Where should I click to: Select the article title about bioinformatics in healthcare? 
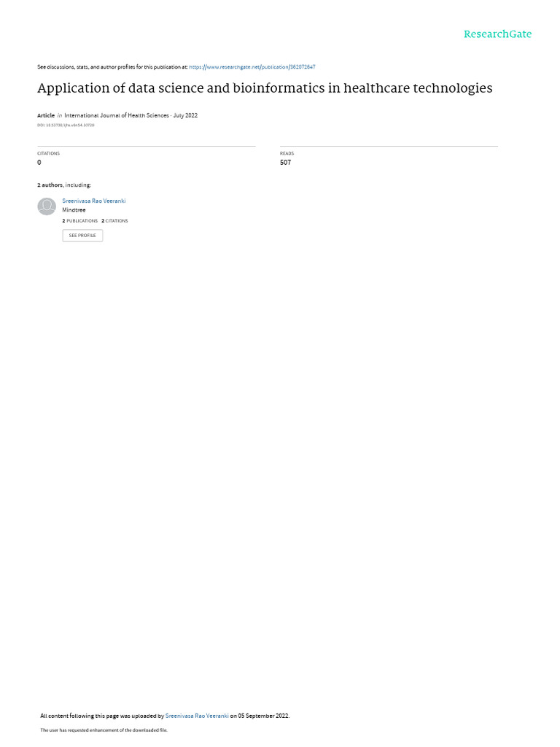(265, 88)
